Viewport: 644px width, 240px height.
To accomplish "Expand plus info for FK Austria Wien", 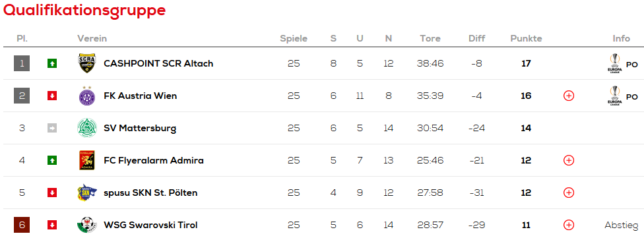I will click(568, 96).
